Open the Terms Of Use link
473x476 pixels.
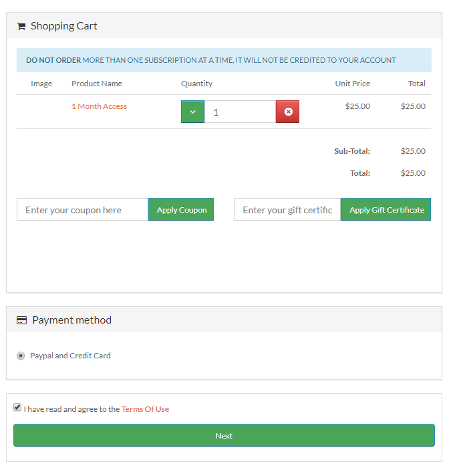coord(146,409)
